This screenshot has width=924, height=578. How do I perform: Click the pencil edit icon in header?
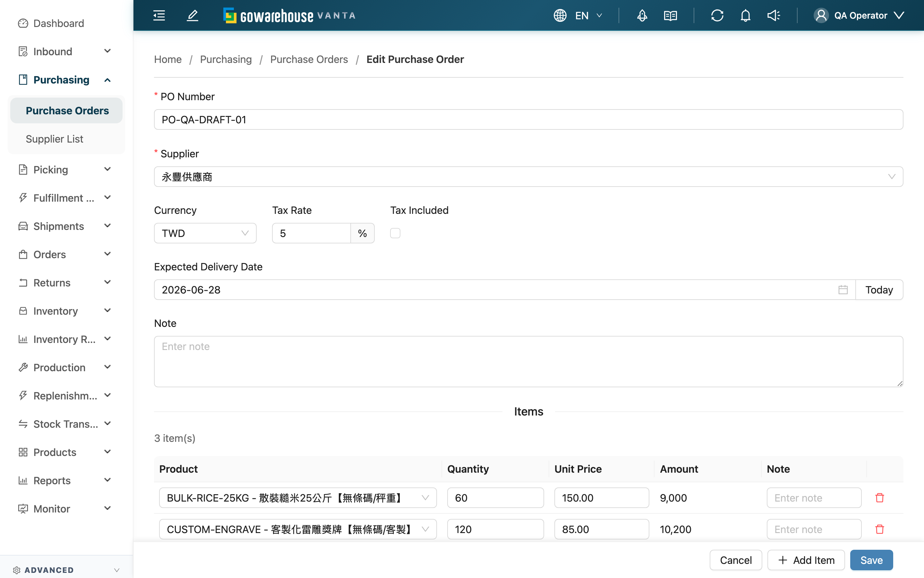(x=193, y=15)
